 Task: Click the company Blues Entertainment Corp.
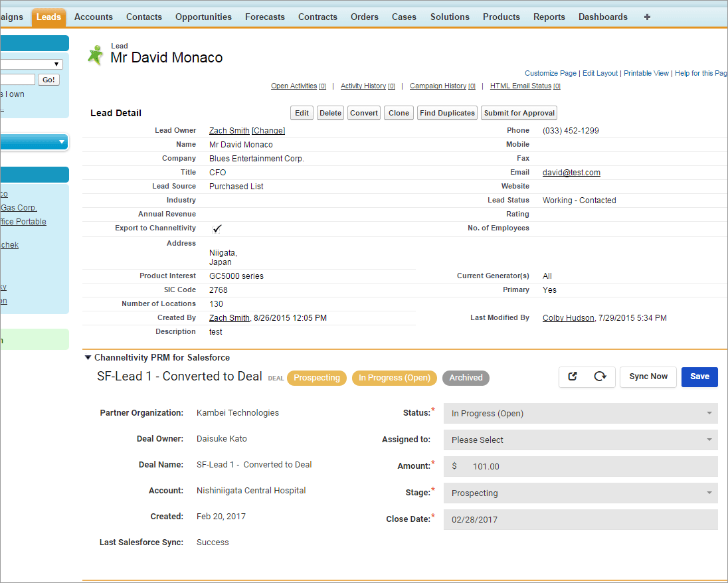coord(256,159)
